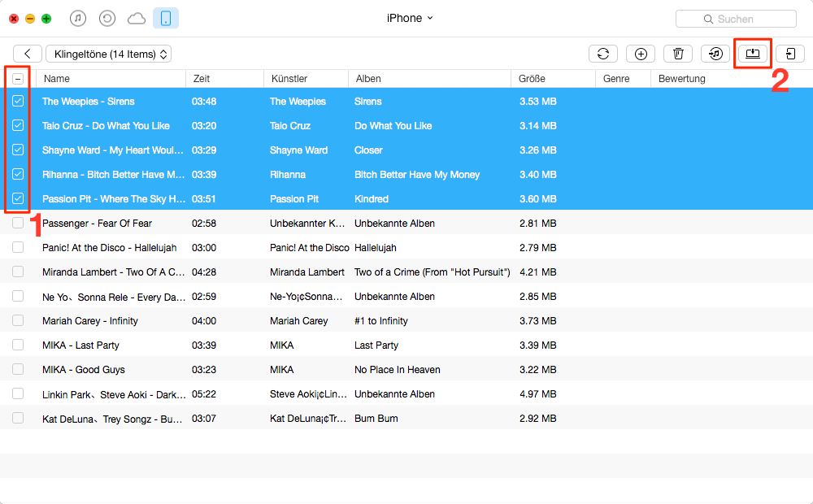Click the size value 4.21 MB
Viewport: 813px width, 504px height.
537,272
